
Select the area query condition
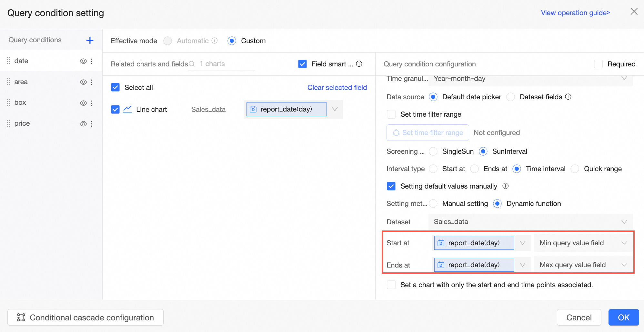[x=51, y=82]
